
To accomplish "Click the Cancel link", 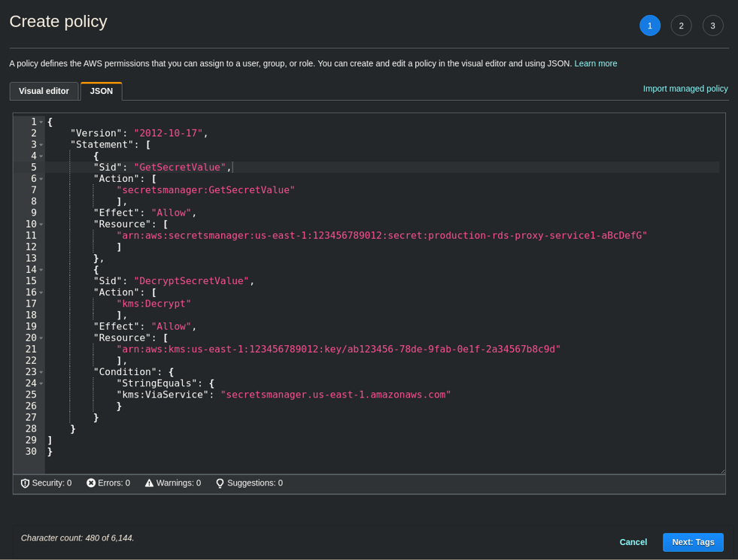I will point(633,542).
